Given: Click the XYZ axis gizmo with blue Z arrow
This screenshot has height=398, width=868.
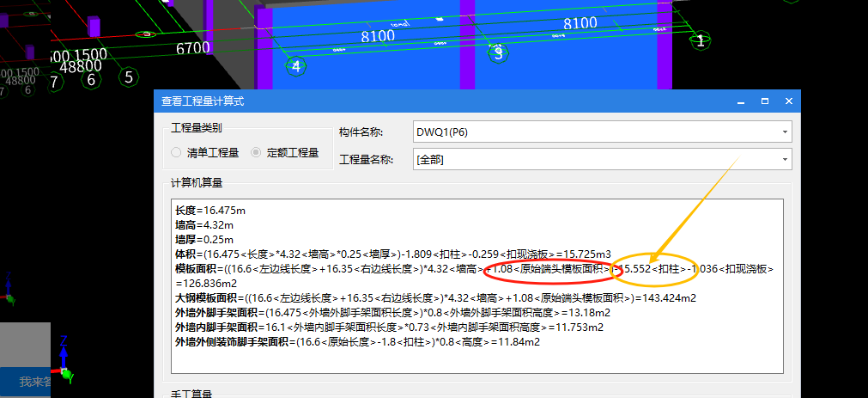Looking at the screenshot, I should (64, 360).
